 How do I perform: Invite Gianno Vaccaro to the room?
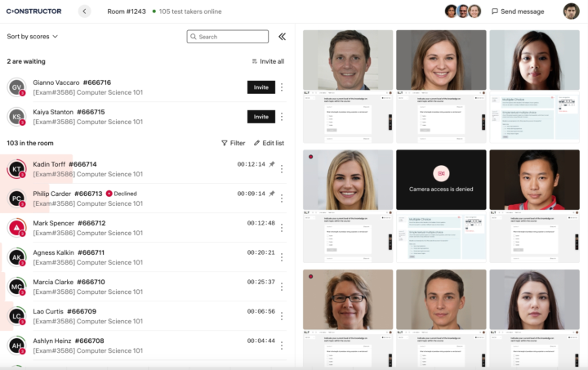point(261,87)
